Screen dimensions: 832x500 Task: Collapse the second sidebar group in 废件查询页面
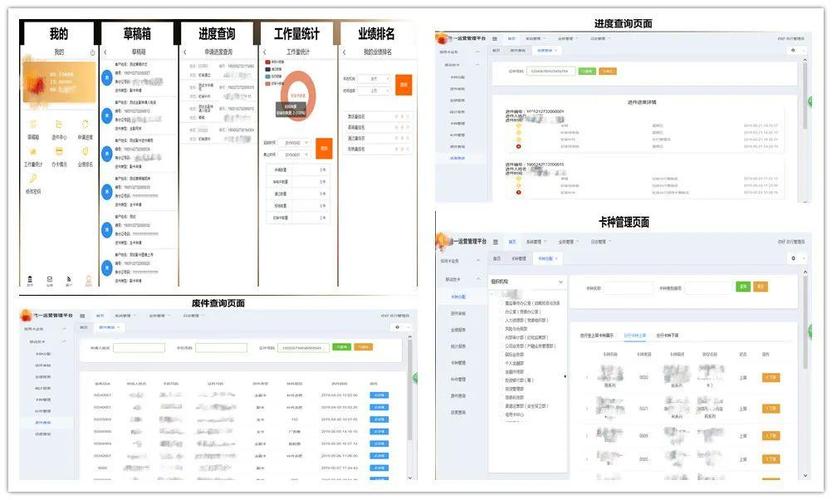(x=65, y=341)
